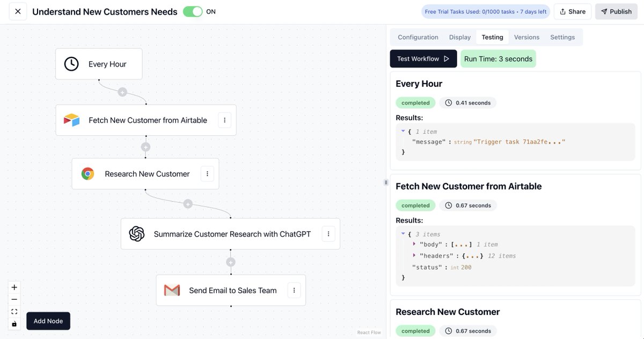Screen dimensions: 644x339
Task: Click the clock icon on Every Hour node
Action: click(71, 64)
